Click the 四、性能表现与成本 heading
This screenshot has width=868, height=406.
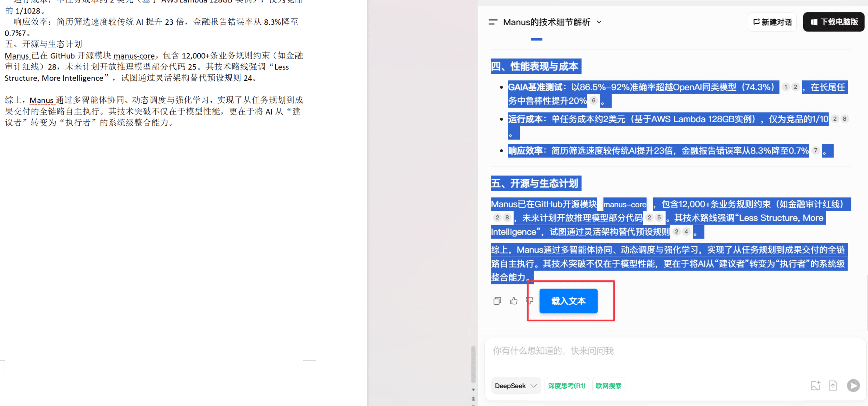tap(534, 66)
